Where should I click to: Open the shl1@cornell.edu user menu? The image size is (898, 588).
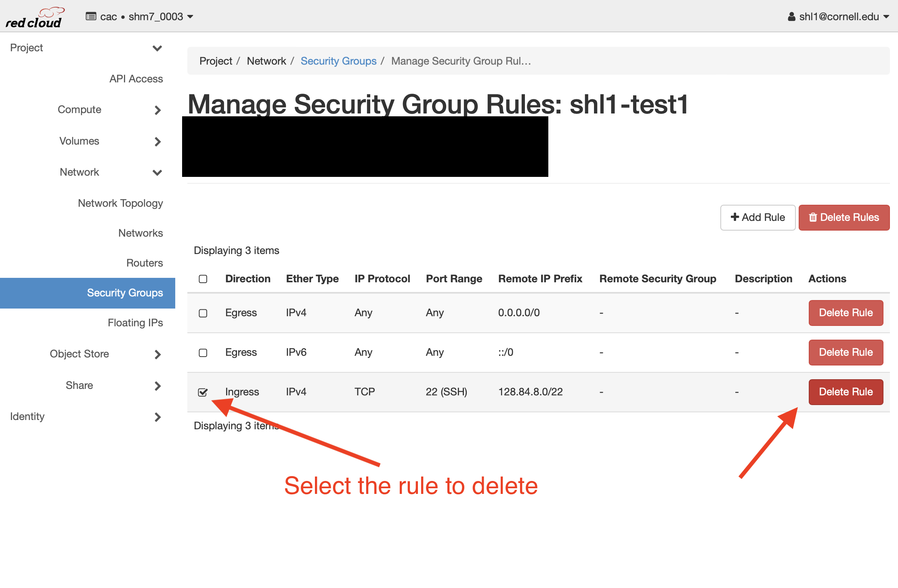[839, 17]
